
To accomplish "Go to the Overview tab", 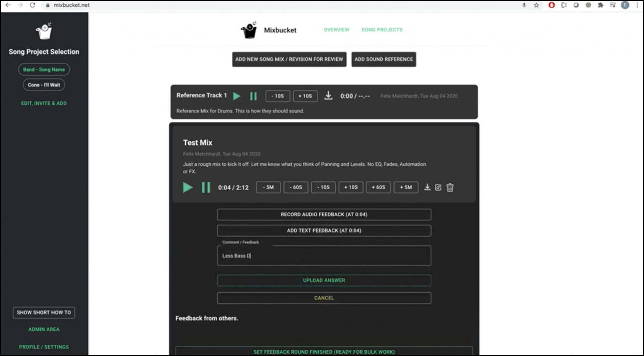I will [336, 30].
